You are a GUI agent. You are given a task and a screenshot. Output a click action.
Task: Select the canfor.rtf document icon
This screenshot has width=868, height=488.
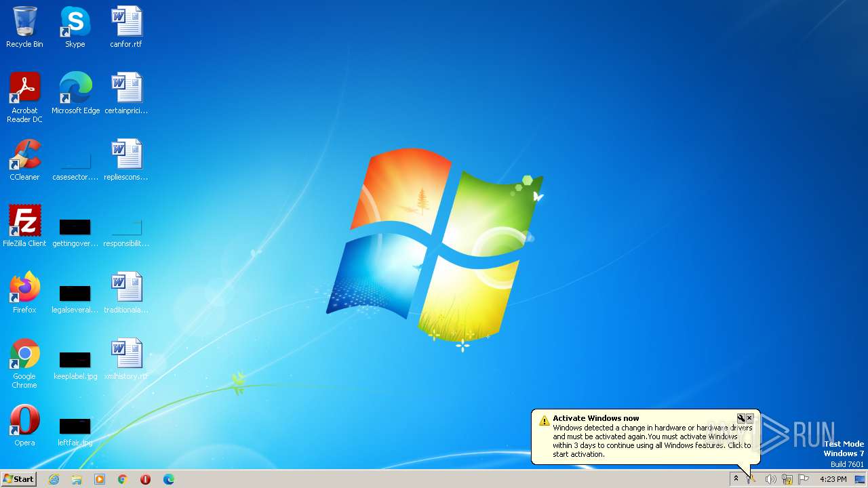(x=126, y=27)
